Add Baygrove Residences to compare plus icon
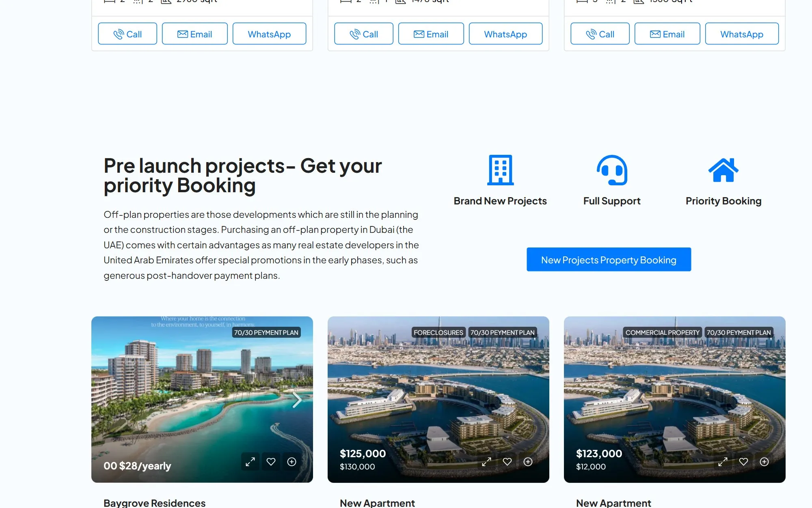Viewport: 812px width, 508px height. (292, 462)
